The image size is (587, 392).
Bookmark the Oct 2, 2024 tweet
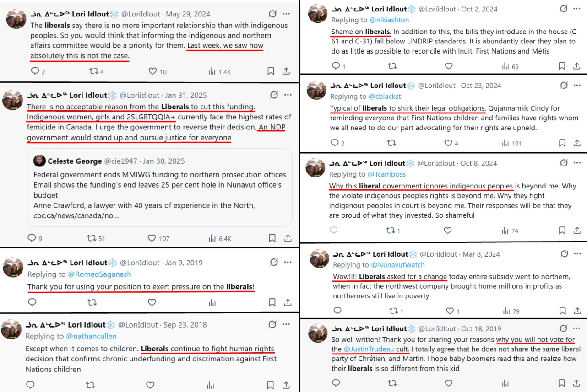coord(562,66)
